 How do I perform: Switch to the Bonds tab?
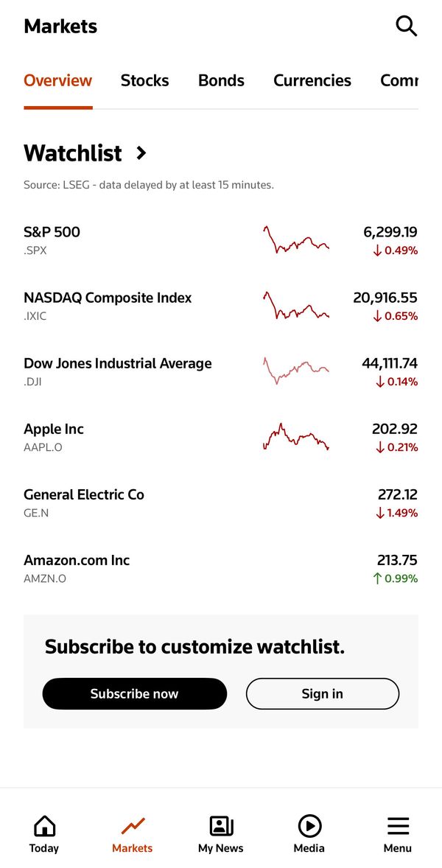(221, 81)
